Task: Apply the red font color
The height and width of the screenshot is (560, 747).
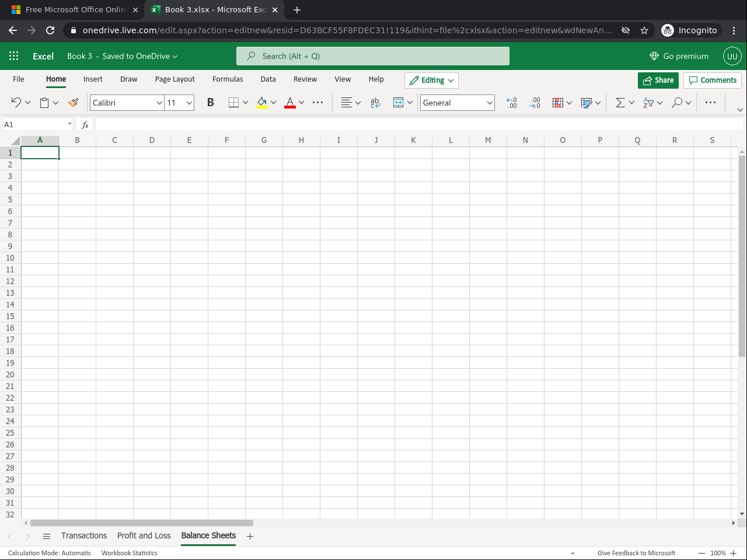Action: (290, 103)
